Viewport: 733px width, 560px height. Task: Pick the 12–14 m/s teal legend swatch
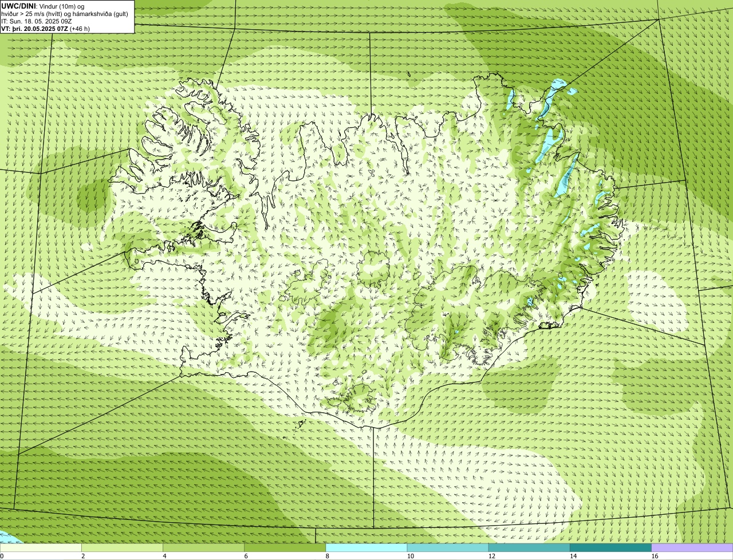click(529, 548)
